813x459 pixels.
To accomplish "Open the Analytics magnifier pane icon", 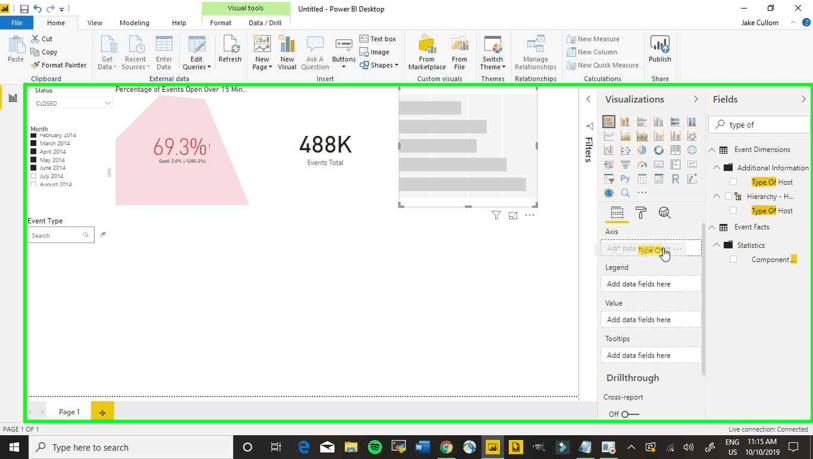I will (664, 213).
